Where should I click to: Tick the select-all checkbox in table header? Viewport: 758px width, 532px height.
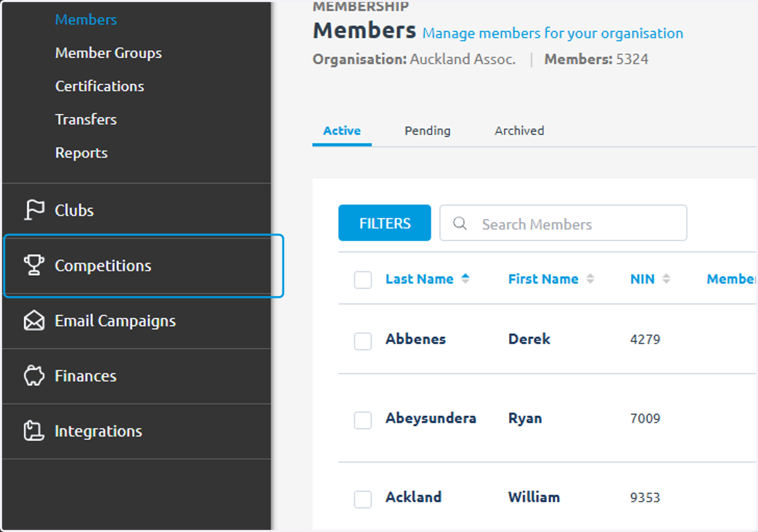coord(363,280)
